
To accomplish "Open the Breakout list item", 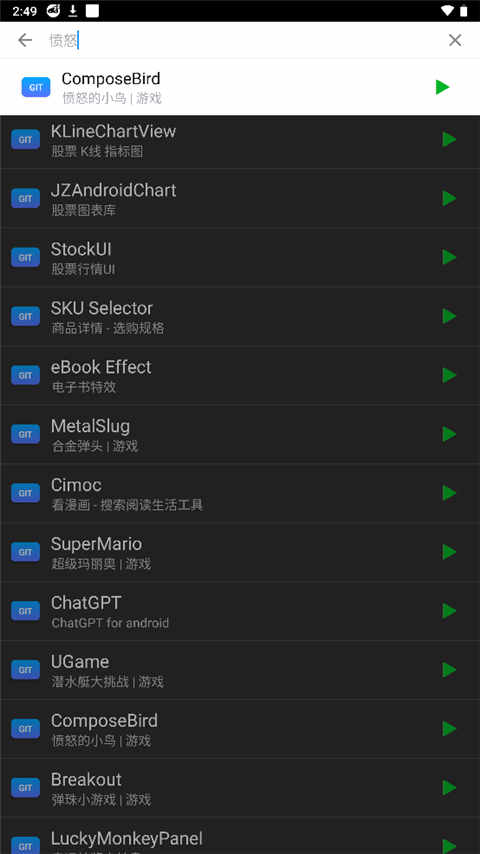I will (x=240, y=788).
